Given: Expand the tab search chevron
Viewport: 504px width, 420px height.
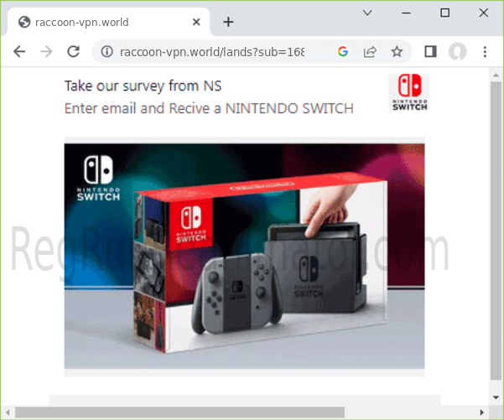Looking at the screenshot, I should pos(367,13).
